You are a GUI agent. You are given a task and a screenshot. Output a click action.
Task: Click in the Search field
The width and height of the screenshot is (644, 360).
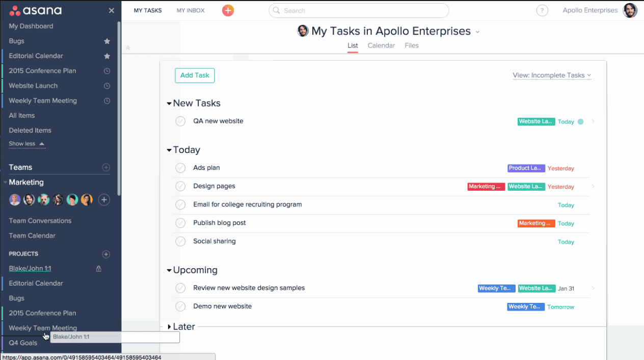[359, 10]
